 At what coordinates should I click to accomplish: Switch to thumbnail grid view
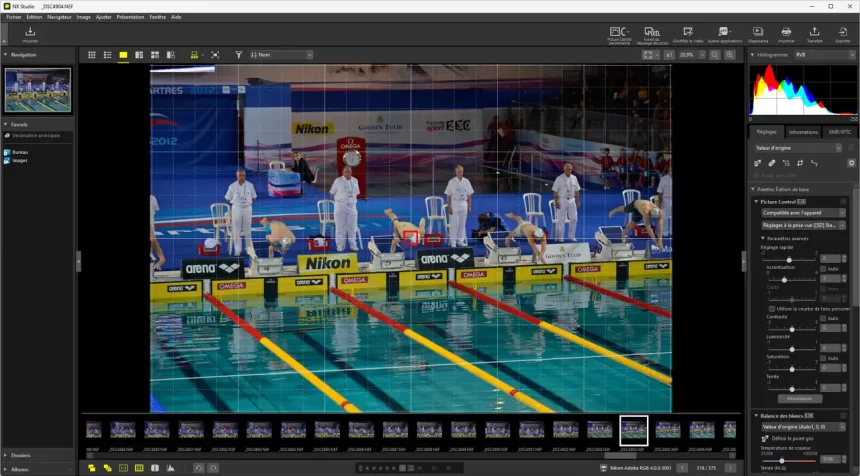click(92, 55)
